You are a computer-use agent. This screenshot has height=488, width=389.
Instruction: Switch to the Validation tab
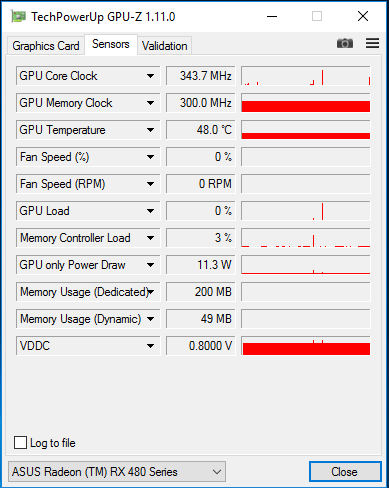pyautogui.click(x=165, y=46)
